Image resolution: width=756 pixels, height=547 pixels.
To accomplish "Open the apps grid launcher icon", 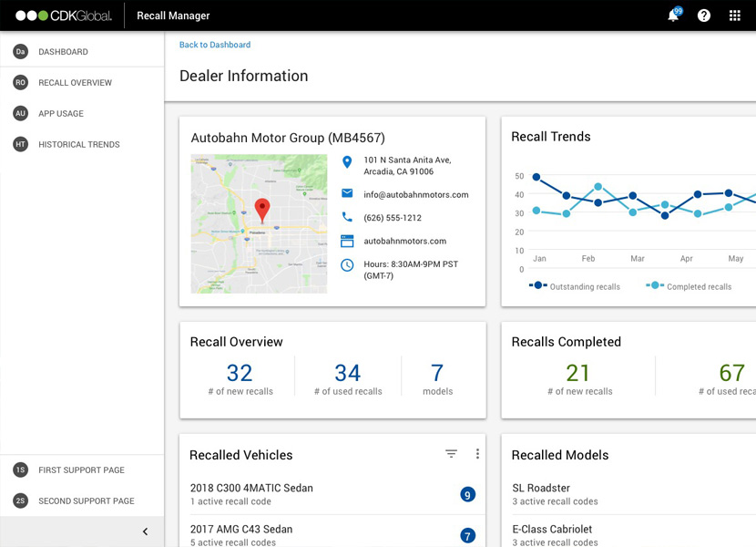I will click(x=735, y=15).
